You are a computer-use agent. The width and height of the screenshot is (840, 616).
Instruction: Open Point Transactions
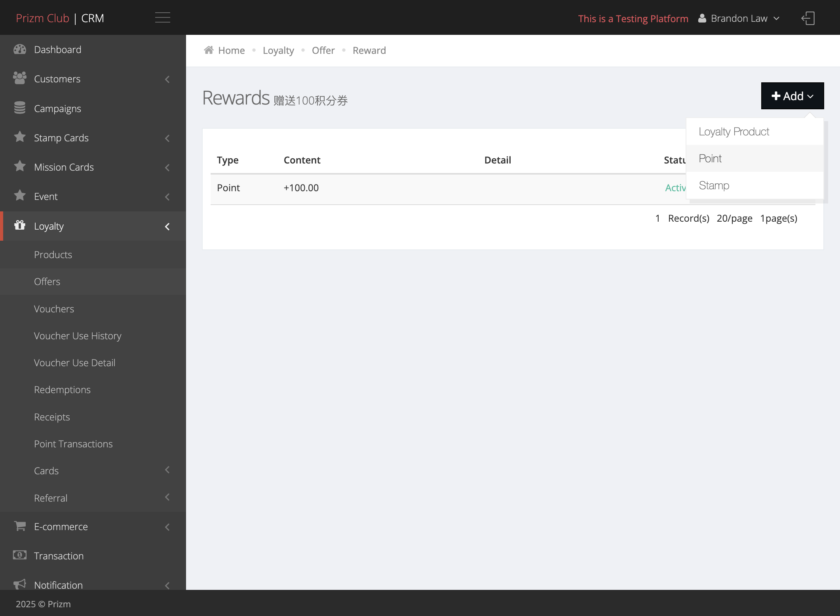point(93,444)
